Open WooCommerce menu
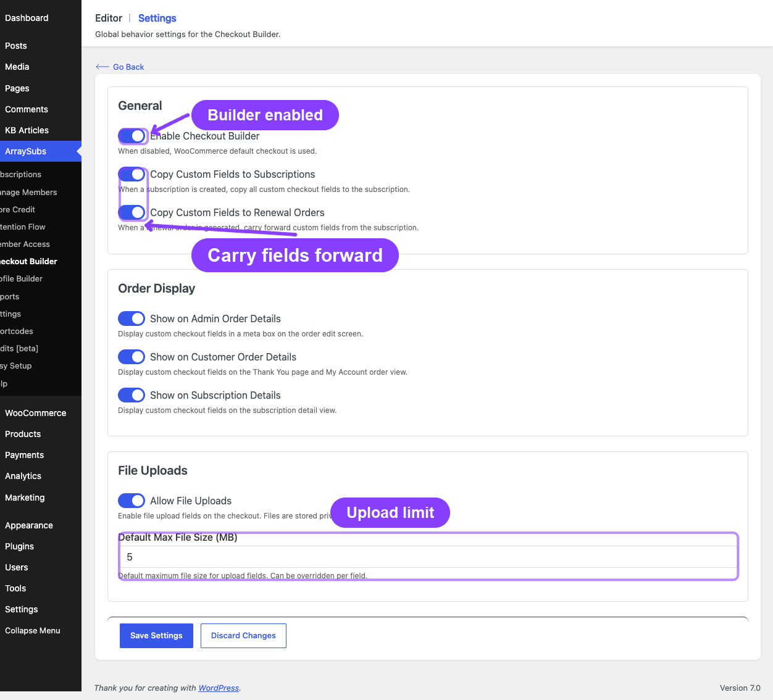This screenshot has width=773, height=700. (x=41, y=413)
